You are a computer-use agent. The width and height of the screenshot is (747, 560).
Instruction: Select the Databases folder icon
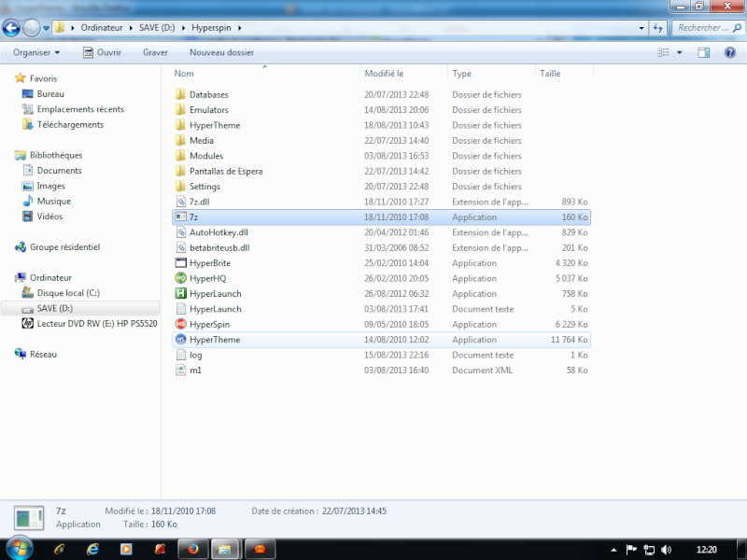pyautogui.click(x=180, y=94)
